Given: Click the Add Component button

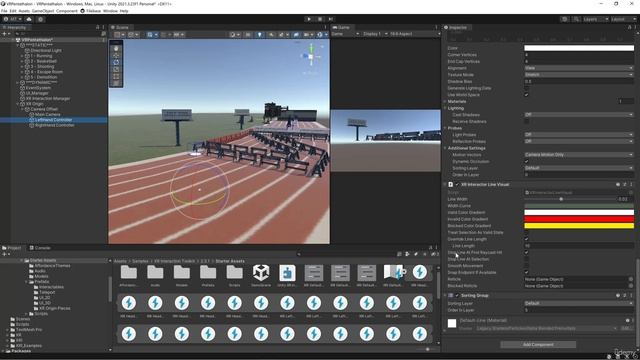Looking at the screenshot, I should pos(538,344).
